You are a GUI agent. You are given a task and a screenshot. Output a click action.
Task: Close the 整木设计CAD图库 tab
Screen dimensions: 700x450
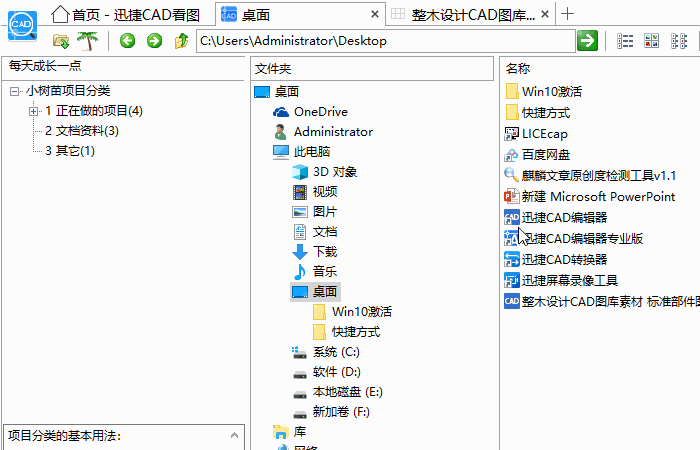coord(545,15)
